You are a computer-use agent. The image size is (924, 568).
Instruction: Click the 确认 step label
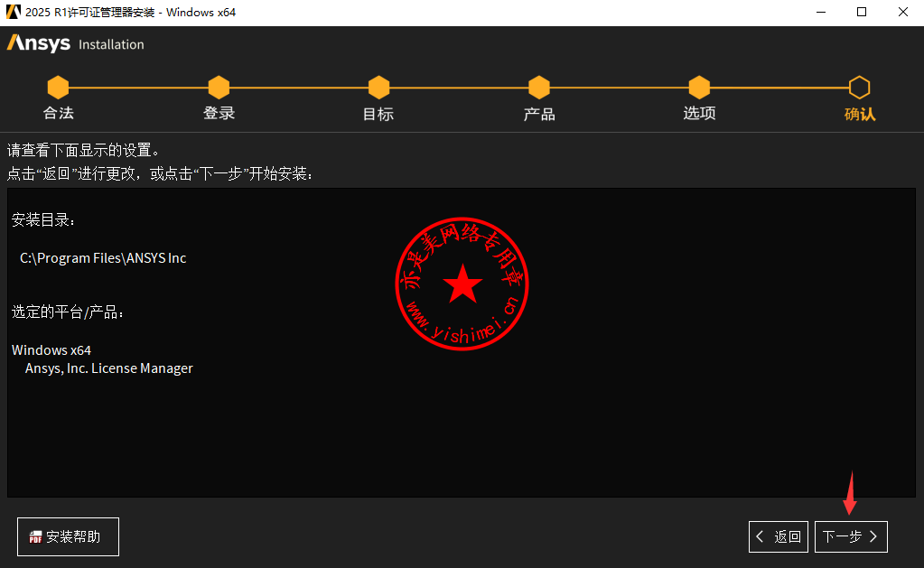pos(860,114)
